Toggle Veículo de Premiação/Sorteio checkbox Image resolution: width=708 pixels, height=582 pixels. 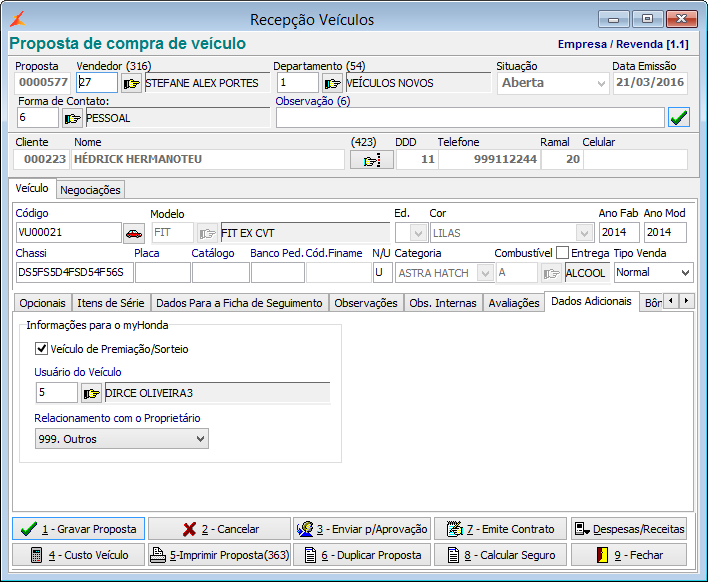41,349
